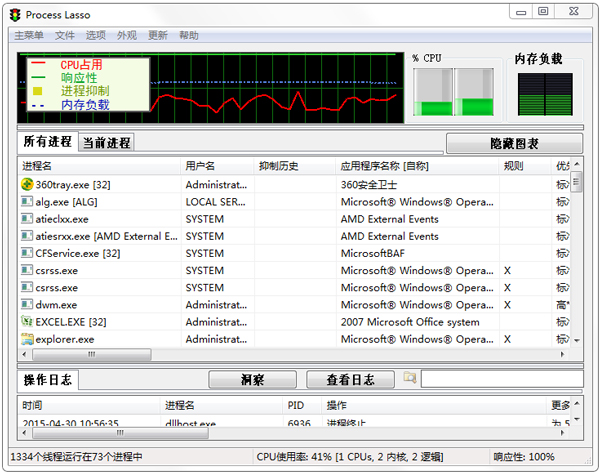Viewport: 600px width, 473px height.
Task: Click the atieclxx.exe process icon
Action: point(27,219)
